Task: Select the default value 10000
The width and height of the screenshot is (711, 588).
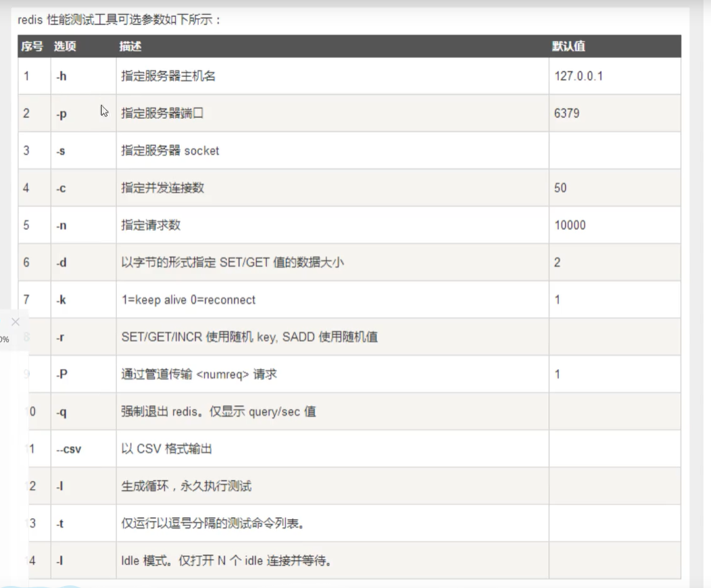Action: pos(570,225)
